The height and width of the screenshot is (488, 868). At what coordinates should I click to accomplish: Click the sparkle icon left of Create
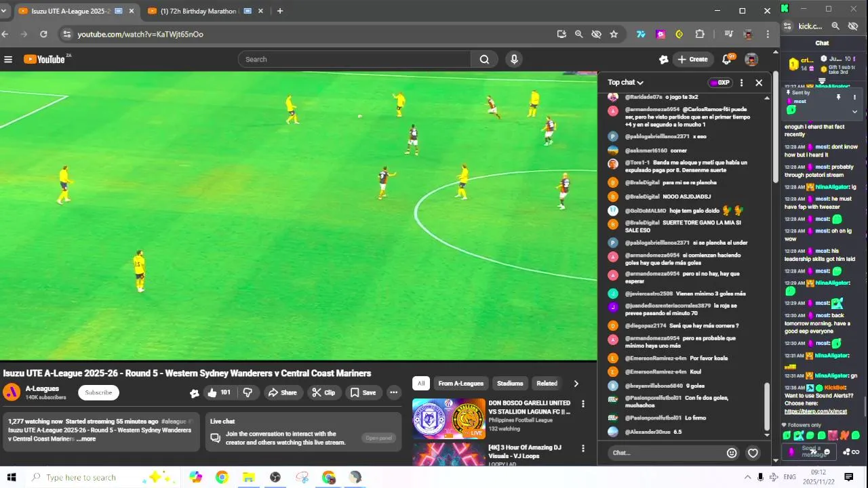click(663, 60)
